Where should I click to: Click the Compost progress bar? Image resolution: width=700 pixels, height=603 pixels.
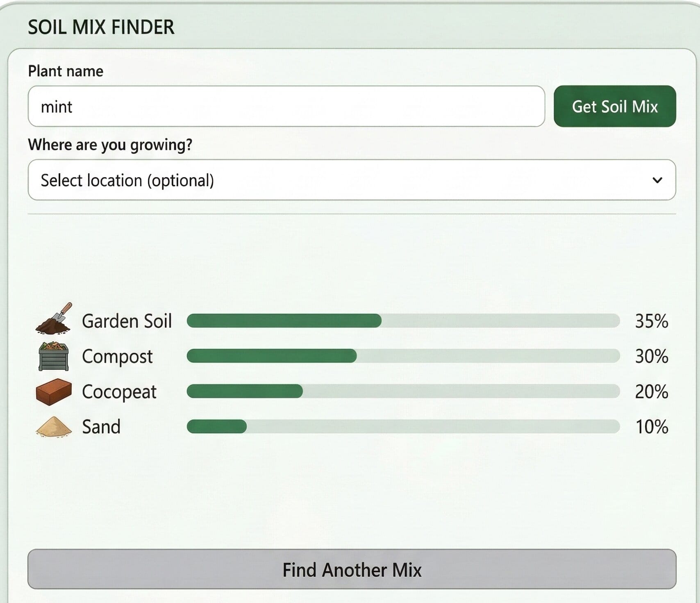[x=403, y=356]
